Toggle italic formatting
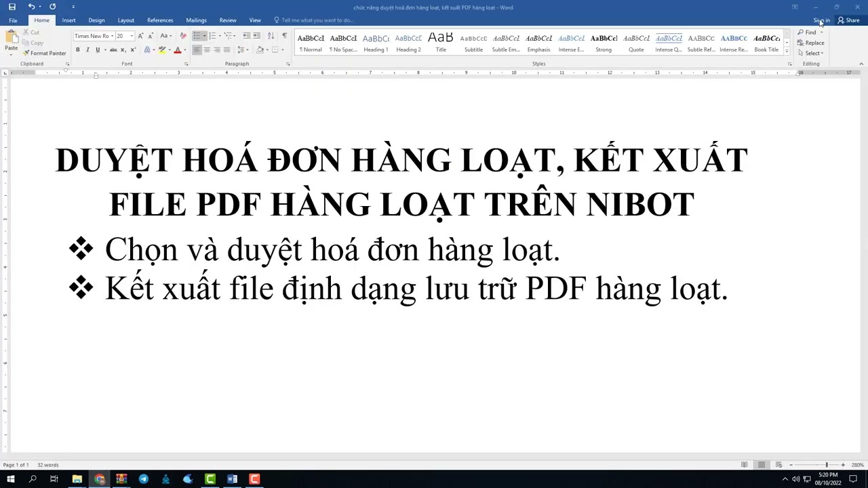The width and height of the screenshot is (868, 488). [87, 49]
